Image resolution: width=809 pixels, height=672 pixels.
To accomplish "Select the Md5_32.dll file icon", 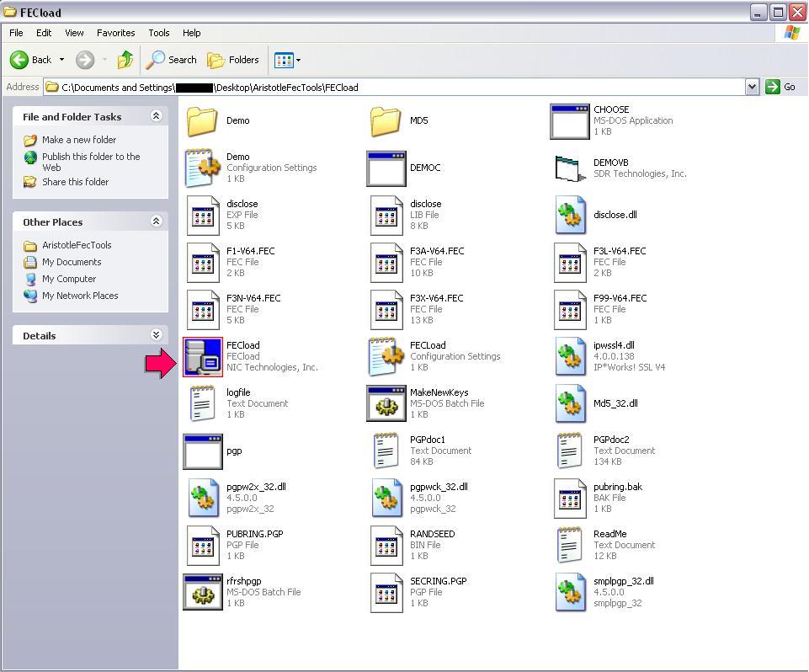I will (570, 403).
